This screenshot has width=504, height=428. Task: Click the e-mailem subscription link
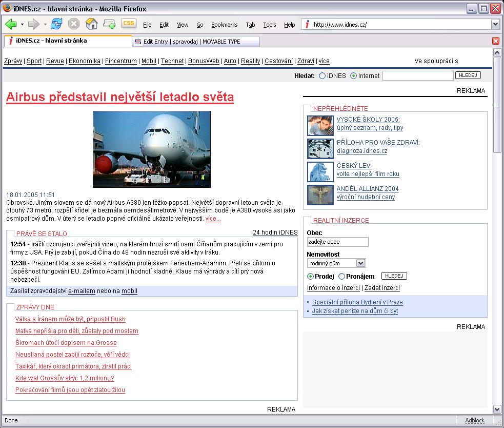(82, 291)
